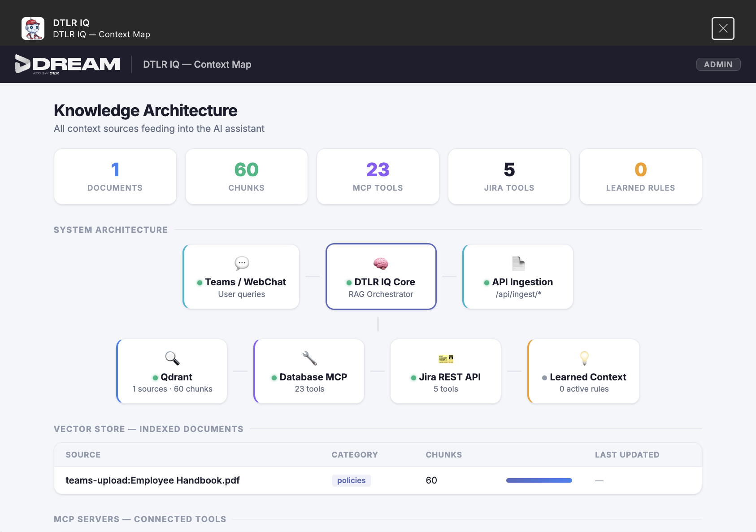Click the DTLR IQ Core node title
Image resolution: width=756 pixels, height=532 pixels.
pyautogui.click(x=385, y=282)
